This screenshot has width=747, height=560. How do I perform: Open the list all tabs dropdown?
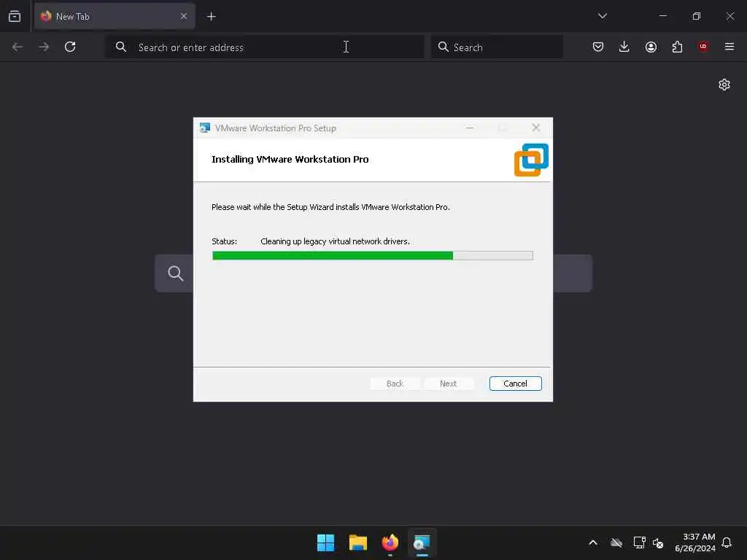pos(602,16)
